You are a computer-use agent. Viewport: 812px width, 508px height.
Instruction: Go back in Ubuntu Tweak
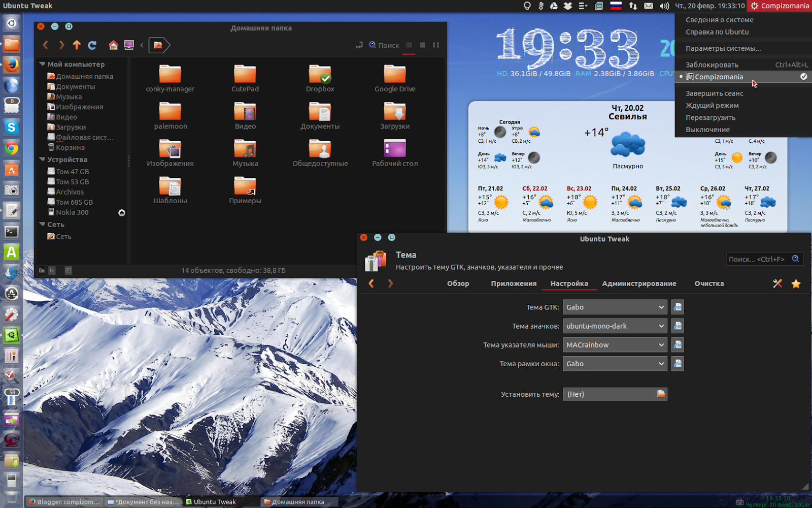[371, 283]
